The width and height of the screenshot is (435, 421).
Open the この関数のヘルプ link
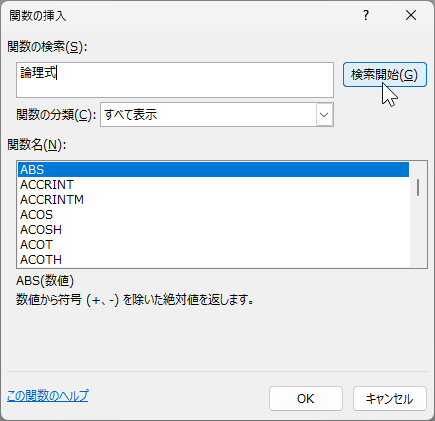48,396
